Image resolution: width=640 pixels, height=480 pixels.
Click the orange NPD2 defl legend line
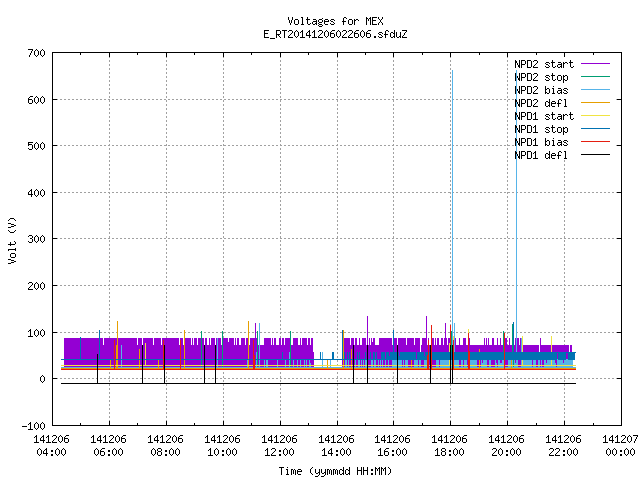point(596,103)
